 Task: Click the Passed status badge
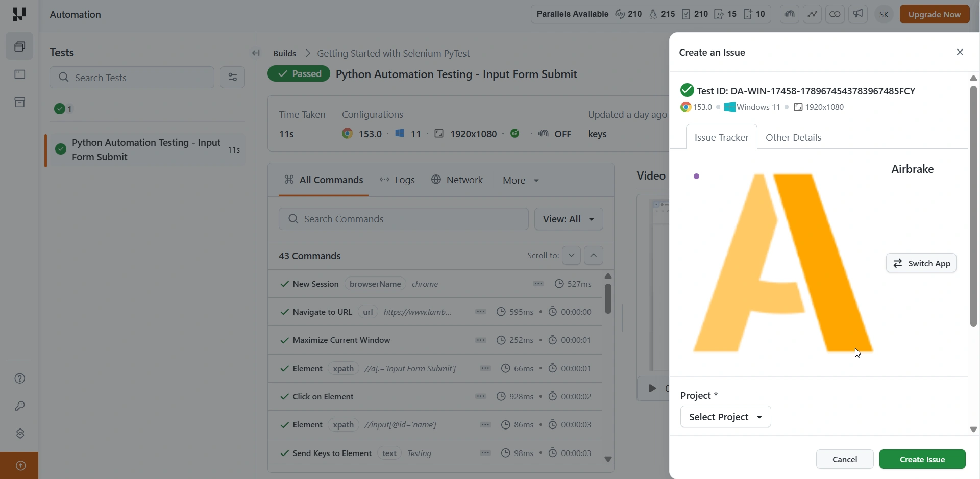[x=299, y=74]
